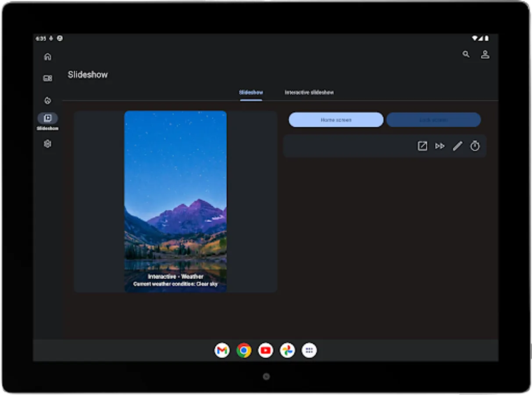532x395 pixels.
Task: Switch to the Interactive slideshow tab
Action: (309, 93)
